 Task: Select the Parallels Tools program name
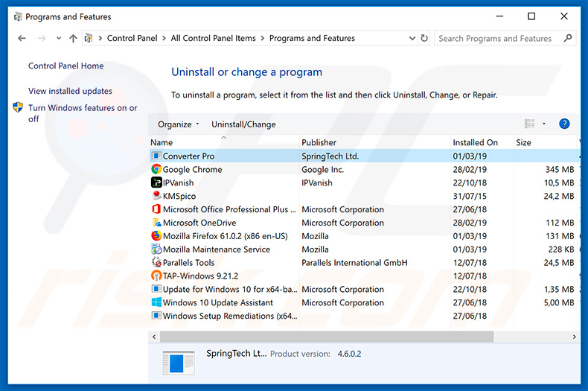click(188, 263)
